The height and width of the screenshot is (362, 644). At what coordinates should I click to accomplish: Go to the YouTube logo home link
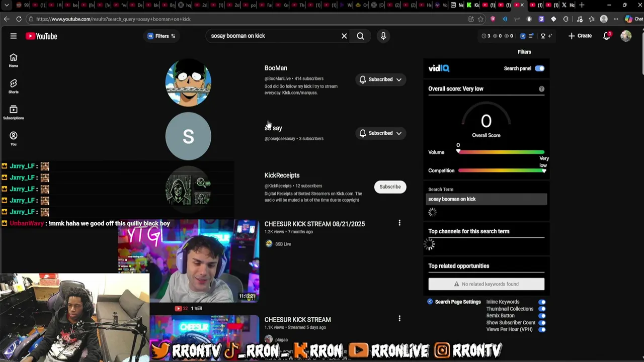[x=41, y=36]
